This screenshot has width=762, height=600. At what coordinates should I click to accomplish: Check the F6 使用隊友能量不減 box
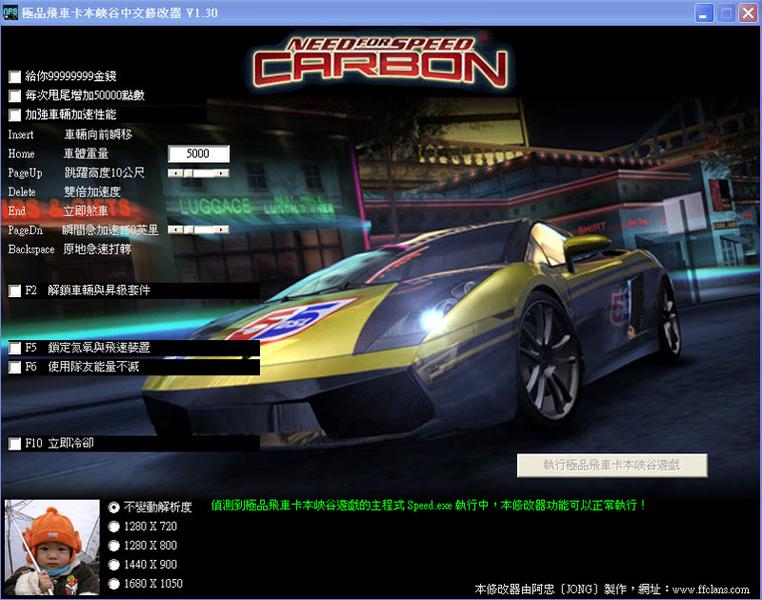[15, 367]
